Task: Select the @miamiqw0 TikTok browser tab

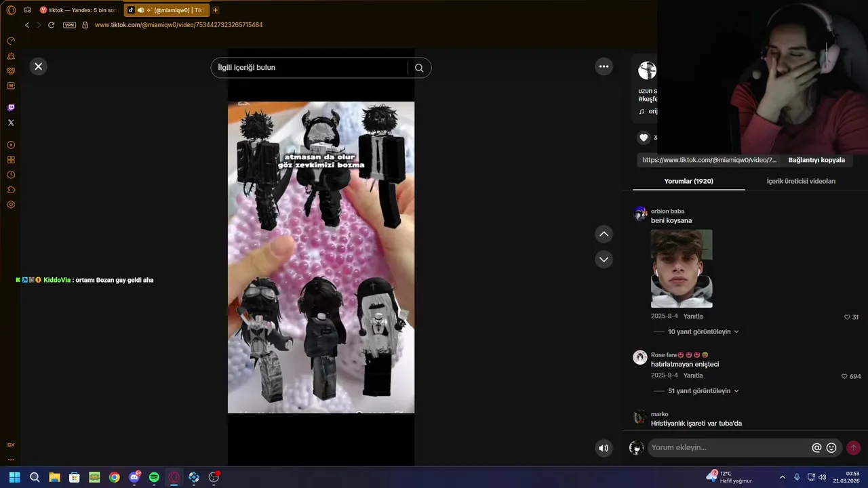Action: click(x=167, y=10)
